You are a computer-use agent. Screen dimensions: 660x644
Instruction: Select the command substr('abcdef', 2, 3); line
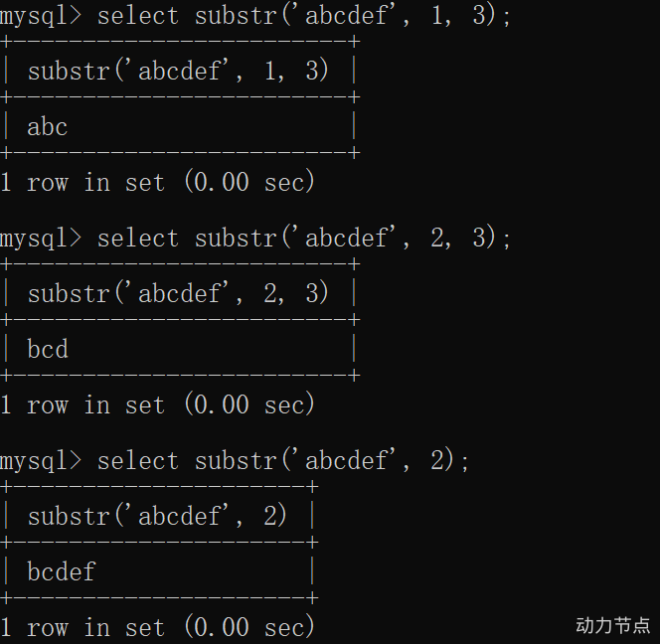303,238
